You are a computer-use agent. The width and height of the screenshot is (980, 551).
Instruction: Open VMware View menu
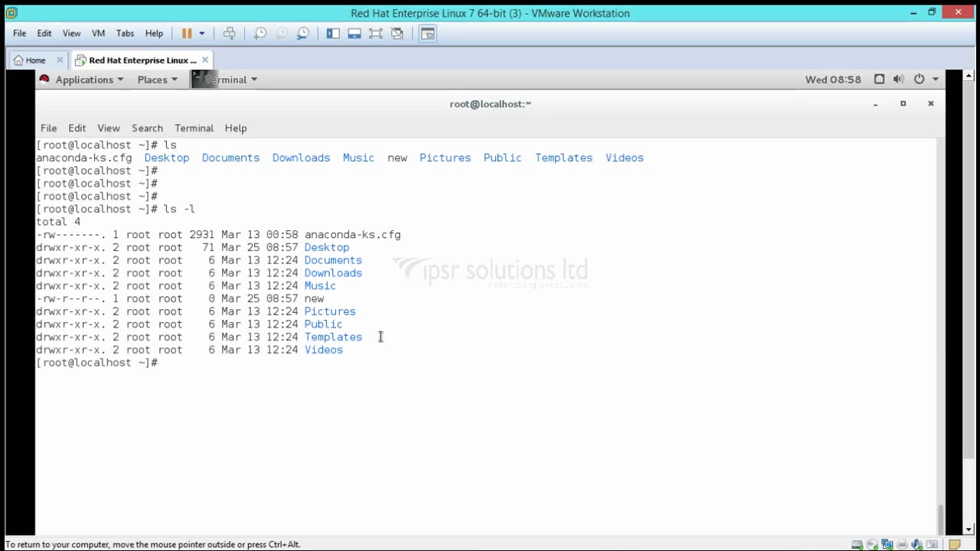tap(71, 33)
